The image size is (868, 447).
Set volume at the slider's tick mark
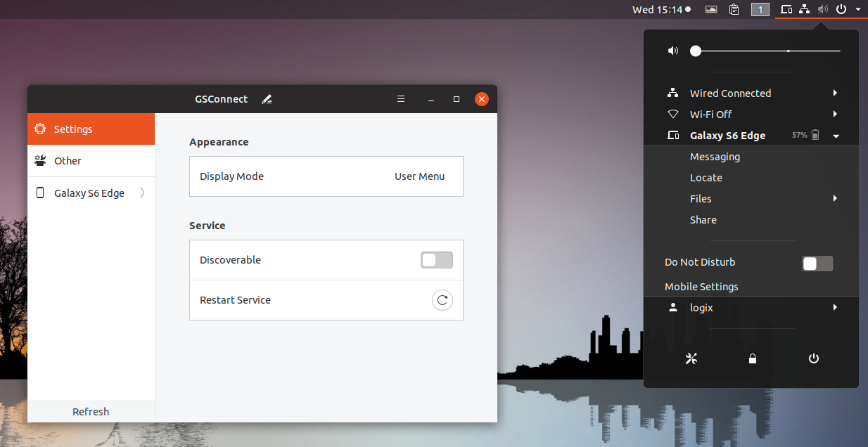click(789, 51)
